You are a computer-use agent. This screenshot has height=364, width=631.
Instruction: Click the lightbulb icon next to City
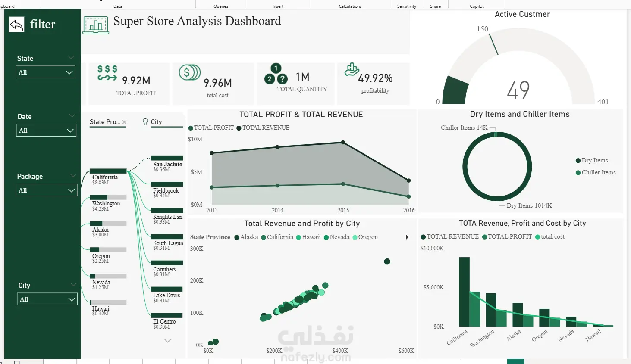click(145, 122)
